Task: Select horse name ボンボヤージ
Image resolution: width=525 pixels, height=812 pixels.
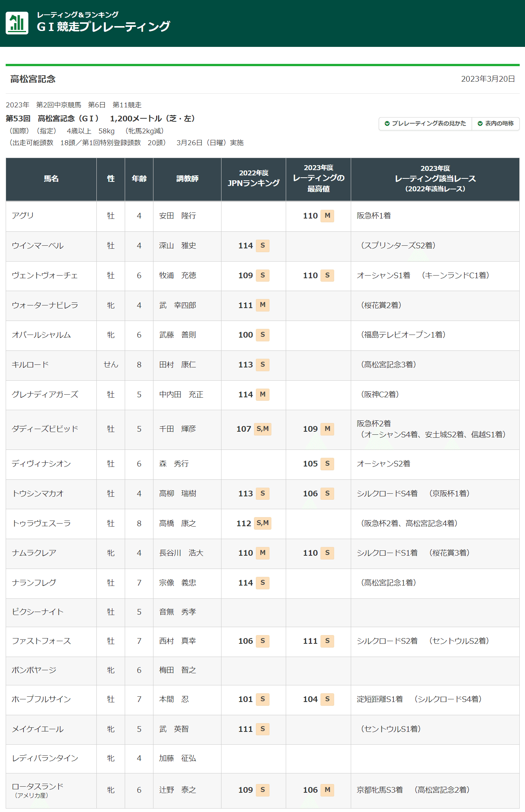Action: pos(34,670)
